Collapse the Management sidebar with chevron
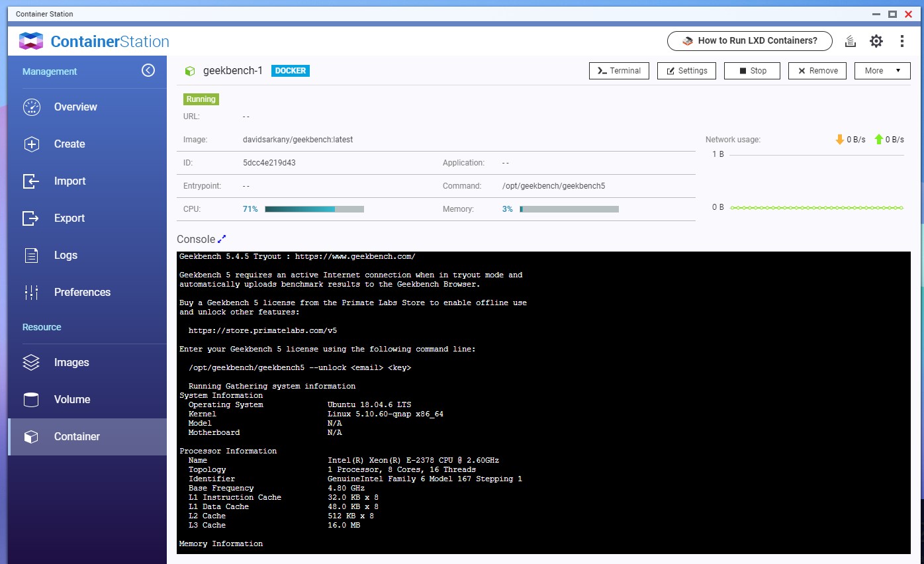The image size is (924, 564). click(x=148, y=70)
